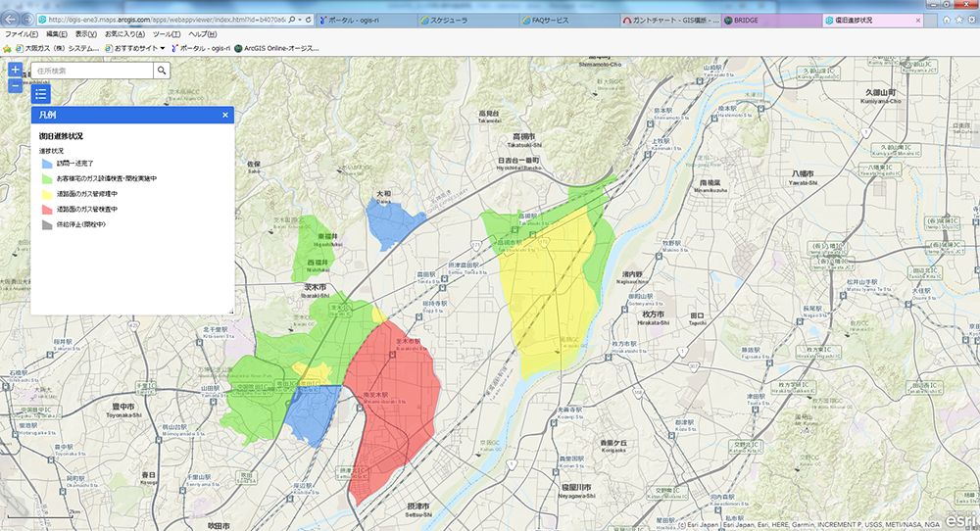
Task: Switch to the BRIDGE browser tab
Action: pyautogui.click(x=747, y=20)
